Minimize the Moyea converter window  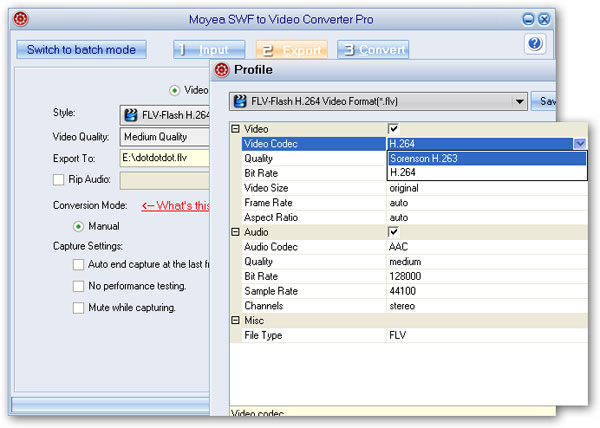tap(528, 19)
